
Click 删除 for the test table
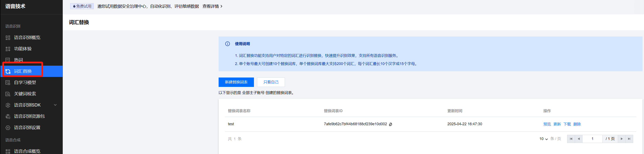point(577,124)
